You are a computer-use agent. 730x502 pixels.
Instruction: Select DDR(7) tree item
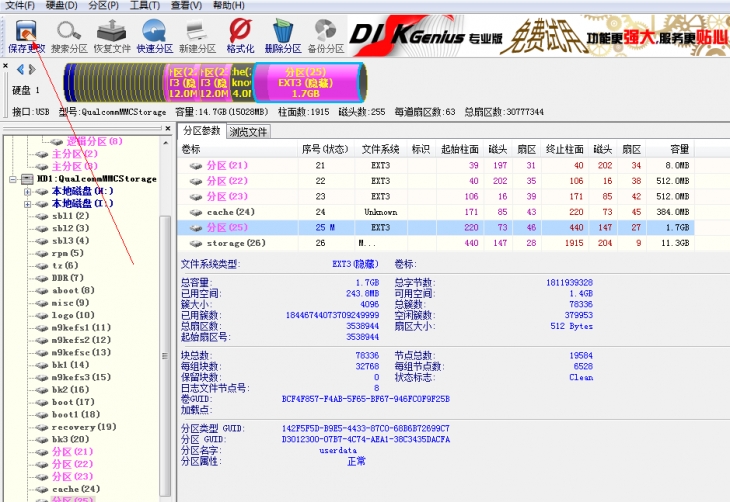click(x=68, y=278)
